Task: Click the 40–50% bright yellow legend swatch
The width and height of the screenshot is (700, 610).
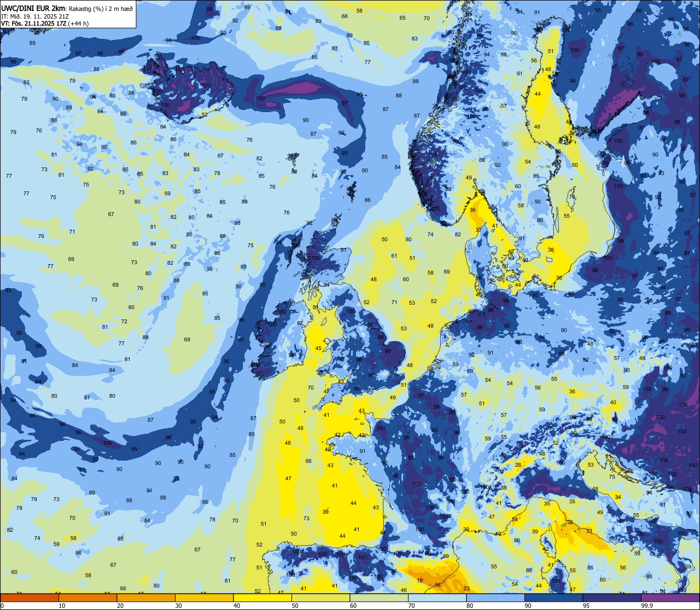Action: tap(262, 597)
